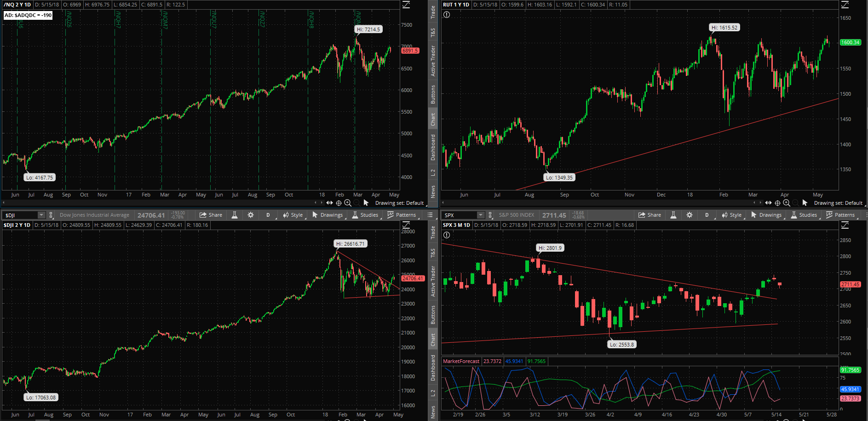868x421 pixels.
Task: Select the News tab beside the /NQ chart
Action: pyautogui.click(x=433, y=192)
